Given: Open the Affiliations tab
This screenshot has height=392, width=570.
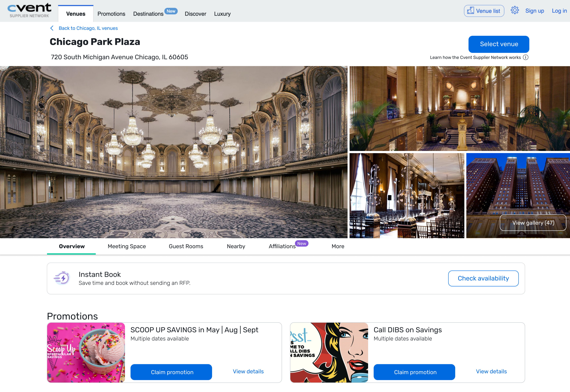Looking at the screenshot, I should (x=282, y=246).
